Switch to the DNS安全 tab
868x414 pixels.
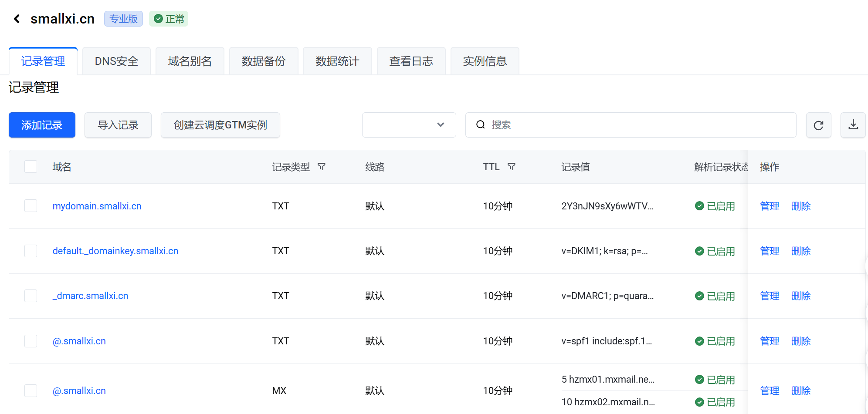coord(116,61)
